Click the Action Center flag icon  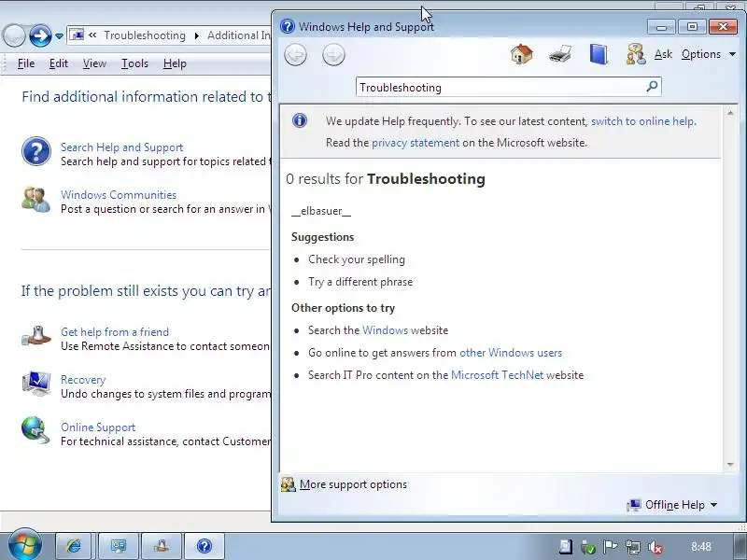click(x=611, y=547)
